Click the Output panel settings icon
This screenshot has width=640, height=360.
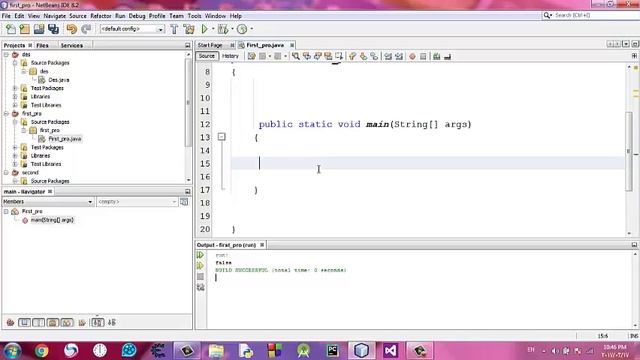(200, 287)
